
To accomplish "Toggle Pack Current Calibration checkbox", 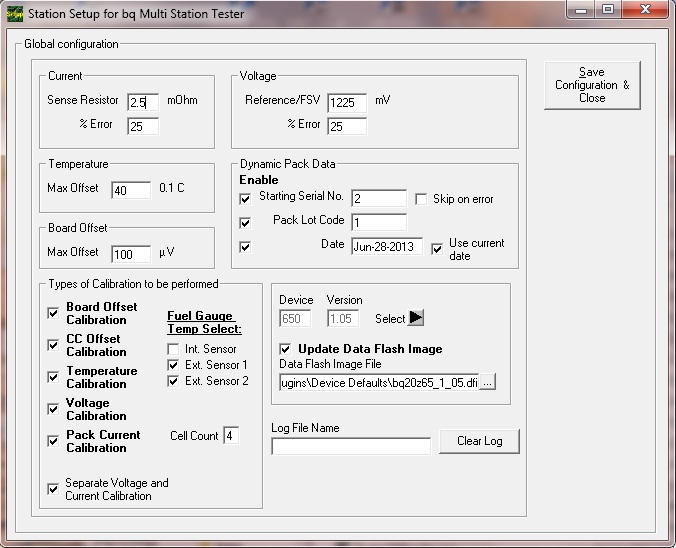I will pos(53,441).
